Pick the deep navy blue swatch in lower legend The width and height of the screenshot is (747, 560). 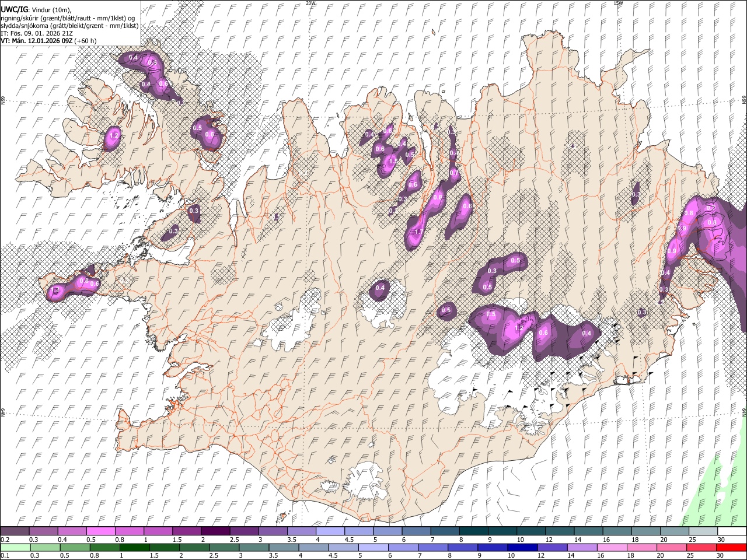[x=522, y=547]
